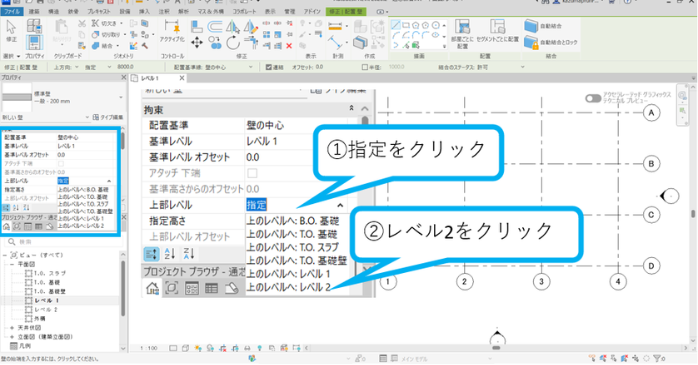Toggle the 連結 chain checkbox
The width and height of the screenshot is (698, 365).
tap(268, 67)
